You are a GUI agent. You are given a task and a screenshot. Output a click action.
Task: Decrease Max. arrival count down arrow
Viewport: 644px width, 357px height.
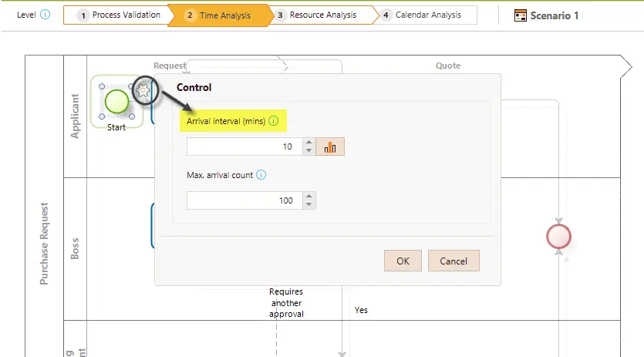point(309,204)
